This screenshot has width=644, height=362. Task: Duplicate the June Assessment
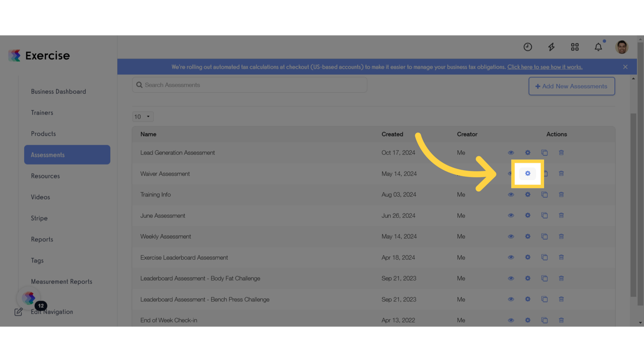(545, 215)
